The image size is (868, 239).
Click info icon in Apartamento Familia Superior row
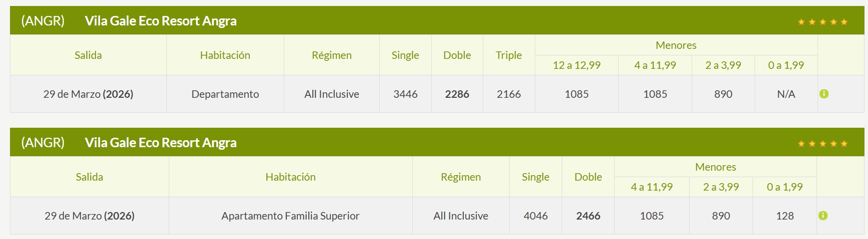pos(823,216)
